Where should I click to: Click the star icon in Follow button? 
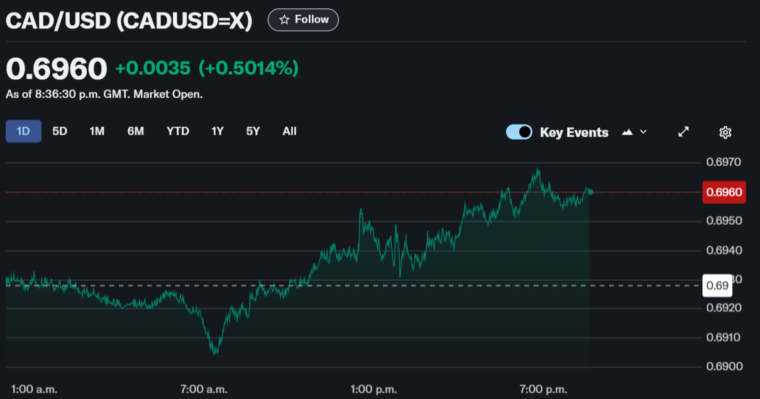click(x=285, y=20)
